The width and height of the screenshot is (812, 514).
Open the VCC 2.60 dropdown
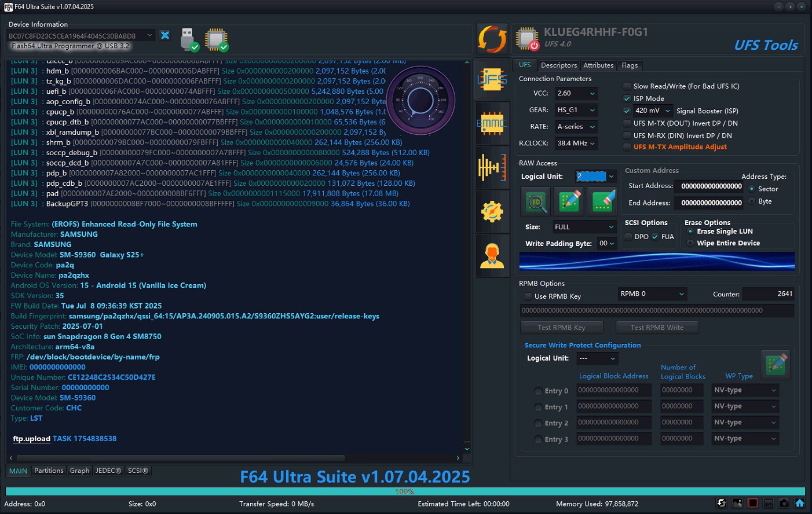(x=576, y=93)
